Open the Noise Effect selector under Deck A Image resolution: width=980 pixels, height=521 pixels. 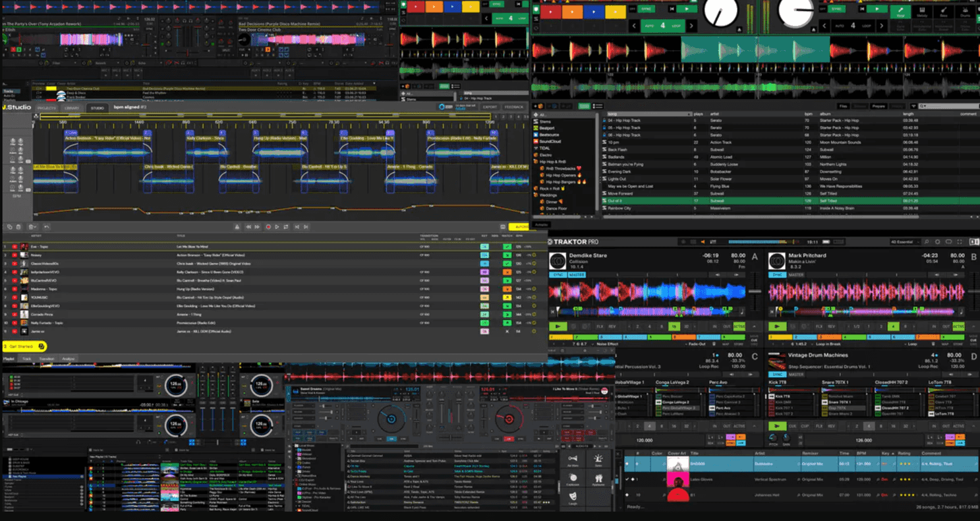(x=608, y=344)
